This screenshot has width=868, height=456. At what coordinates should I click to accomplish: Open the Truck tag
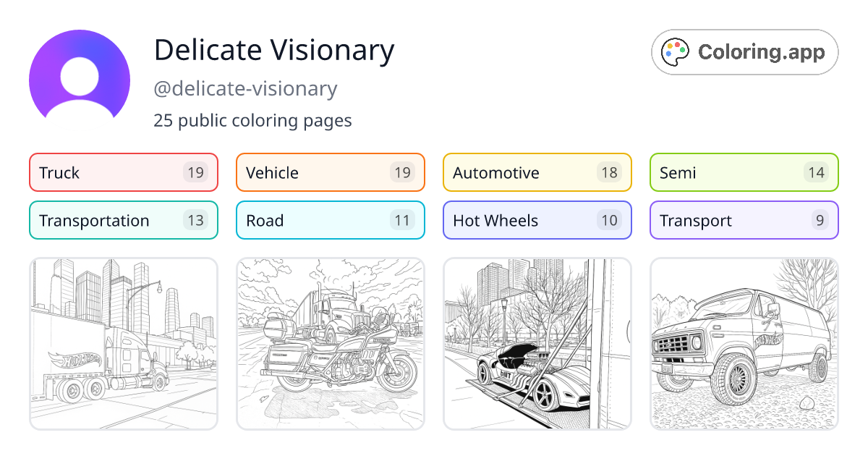click(123, 172)
